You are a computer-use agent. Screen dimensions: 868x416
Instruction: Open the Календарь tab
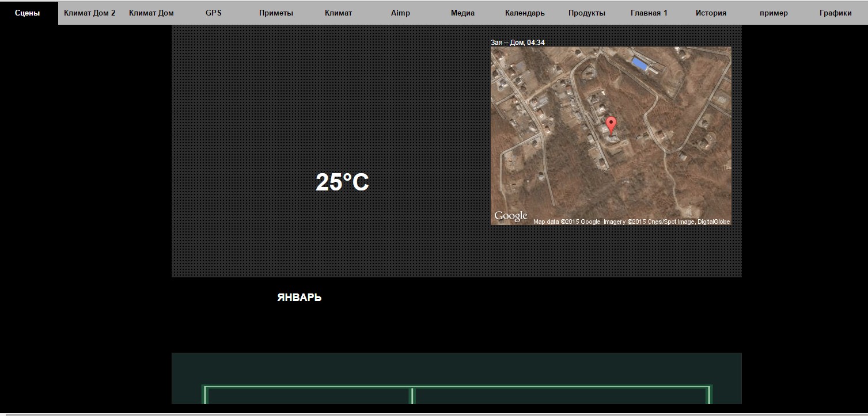[525, 13]
